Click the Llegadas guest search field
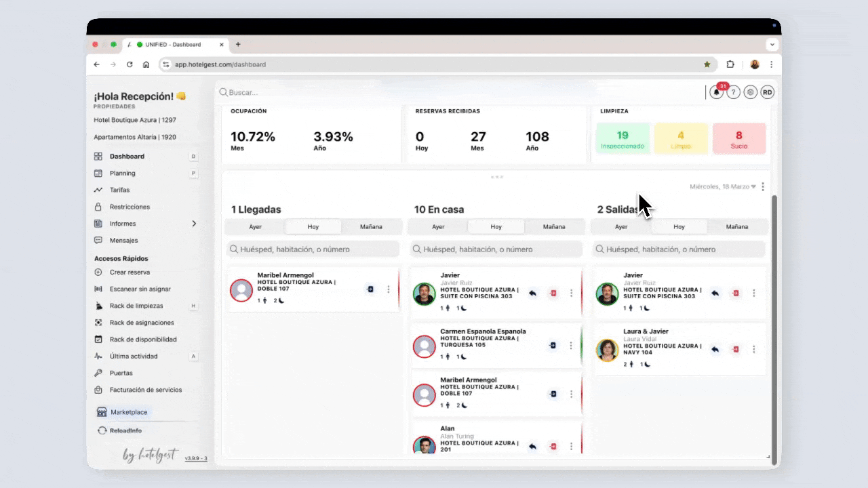 (313, 249)
